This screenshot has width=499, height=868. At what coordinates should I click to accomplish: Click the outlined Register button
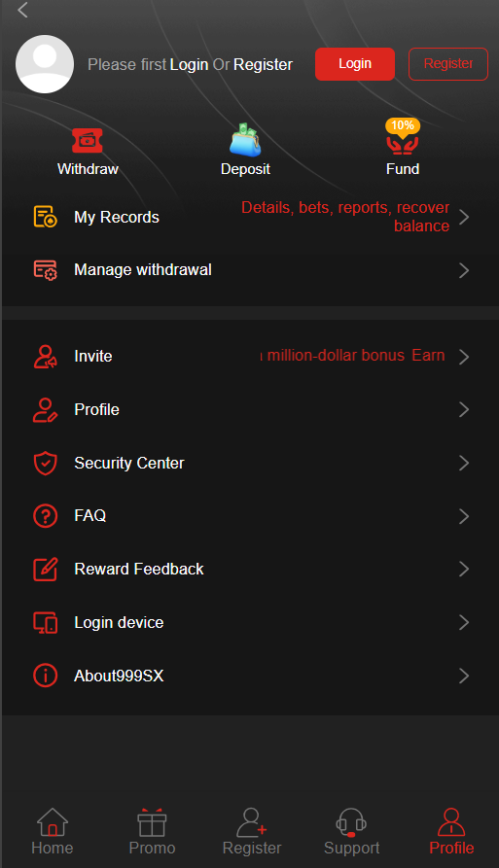(x=448, y=64)
